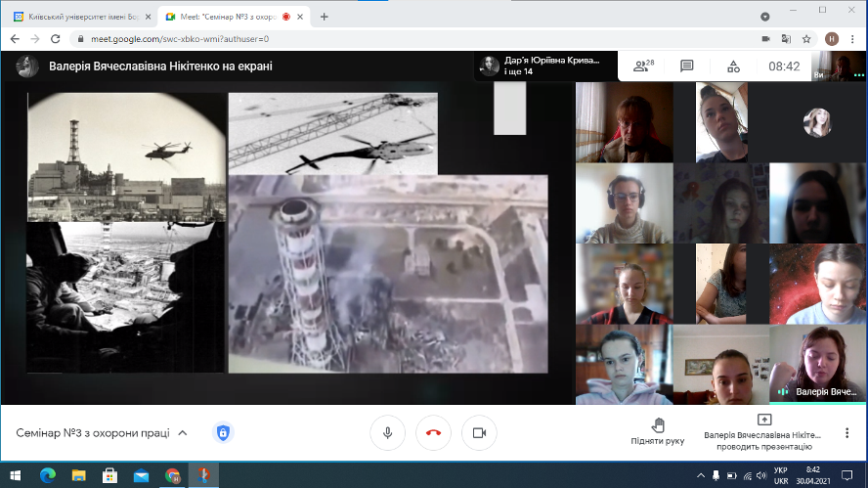868x488 pixels.
Task: Turn off the camera
Action: (479, 432)
